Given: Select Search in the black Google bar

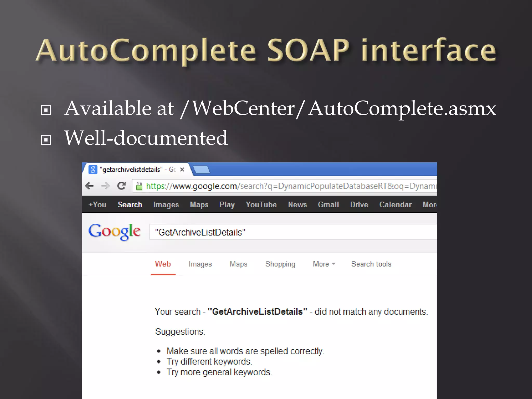Looking at the screenshot, I should (x=130, y=205).
